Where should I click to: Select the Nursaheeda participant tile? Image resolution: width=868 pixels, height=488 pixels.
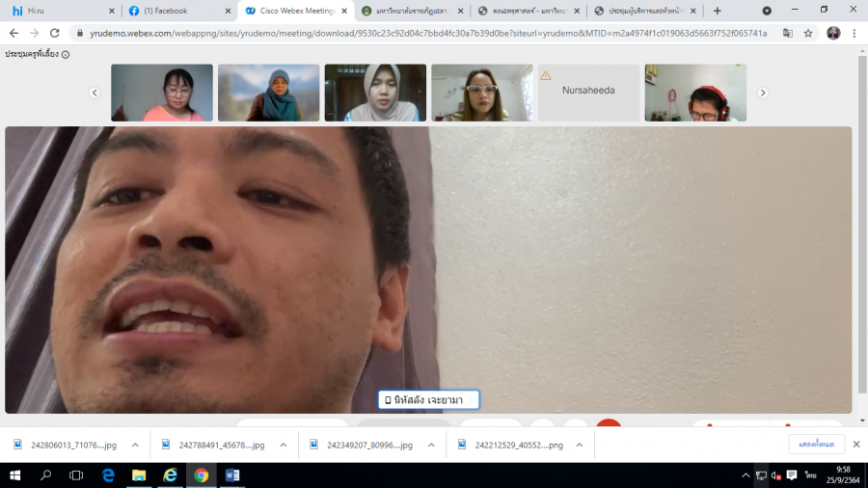588,91
